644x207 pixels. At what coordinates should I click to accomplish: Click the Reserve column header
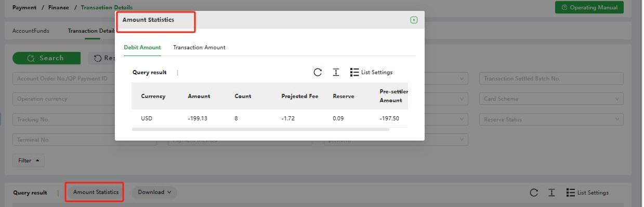(x=344, y=96)
